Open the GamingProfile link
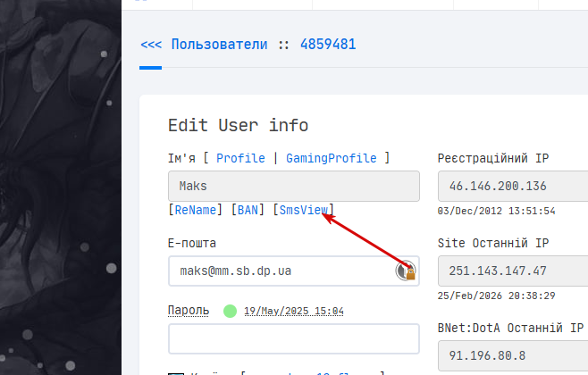Image resolution: width=588 pixels, height=375 pixels. (332, 158)
